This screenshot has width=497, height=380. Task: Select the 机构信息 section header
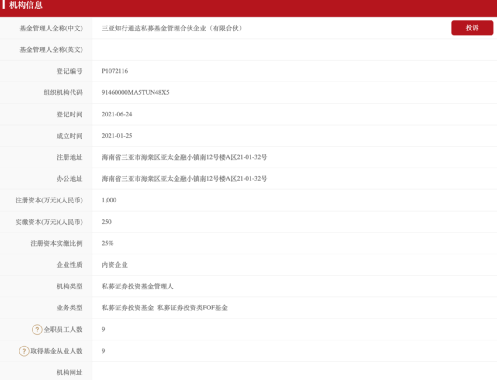26,5
